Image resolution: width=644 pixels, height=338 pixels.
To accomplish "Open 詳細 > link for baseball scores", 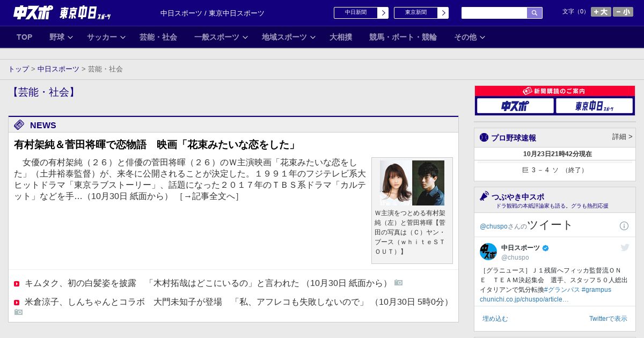I will click(622, 137).
